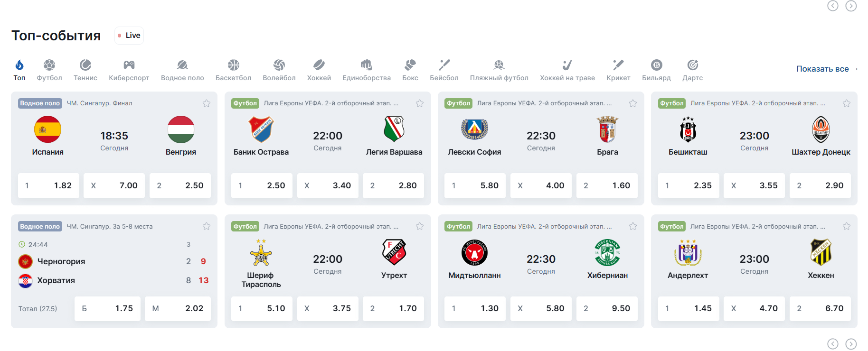Open the Баскетбол category icon
The image size is (868, 351).
233,65
